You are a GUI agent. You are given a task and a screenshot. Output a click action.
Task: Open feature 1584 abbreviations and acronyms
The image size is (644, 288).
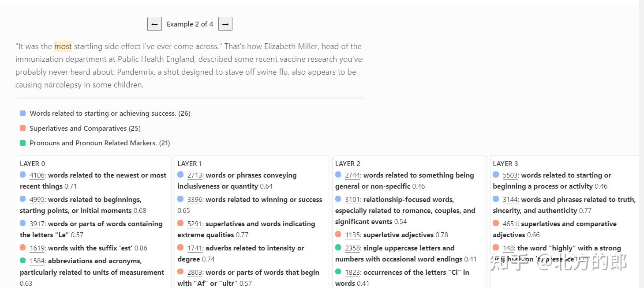[37, 261]
